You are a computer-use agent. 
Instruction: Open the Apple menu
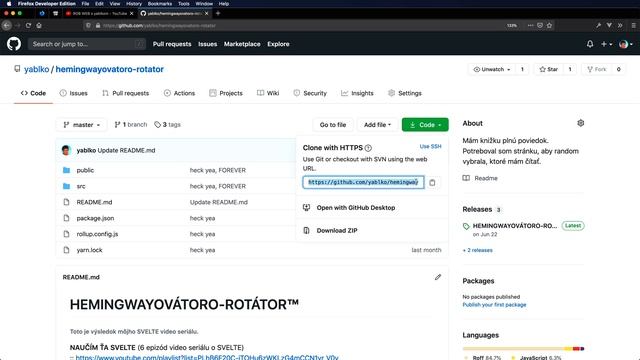point(9,4)
